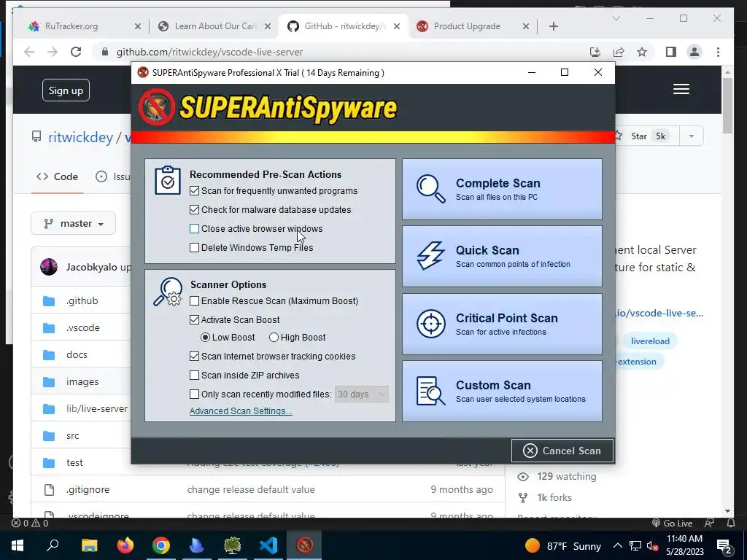Enable Delete Windows Temp Files
The width and height of the screenshot is (747, 560).
tap(194, 248)
